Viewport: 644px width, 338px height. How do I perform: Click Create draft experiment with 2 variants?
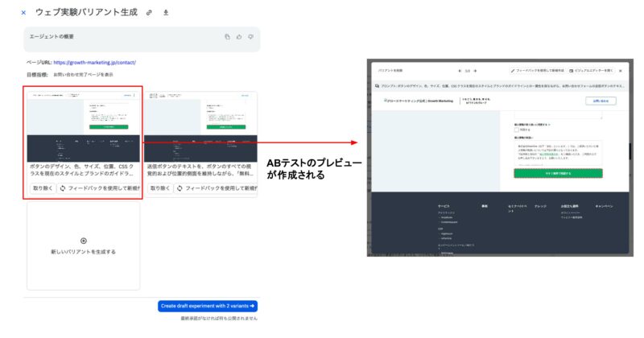[x=208, y=306]
